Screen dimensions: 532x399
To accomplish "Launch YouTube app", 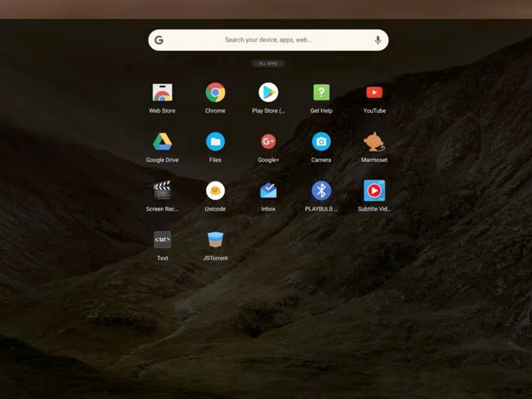I will pyautogui.click(x=374, y=93).
